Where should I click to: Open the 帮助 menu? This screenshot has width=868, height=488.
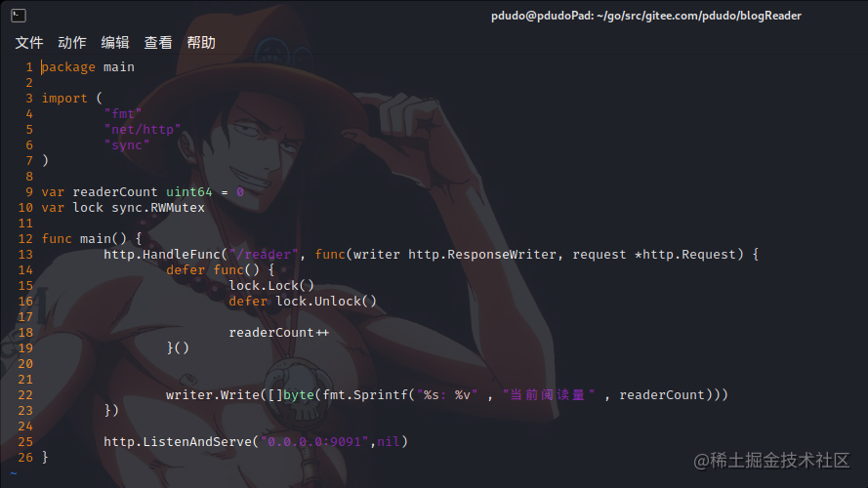tap(201, 43)
